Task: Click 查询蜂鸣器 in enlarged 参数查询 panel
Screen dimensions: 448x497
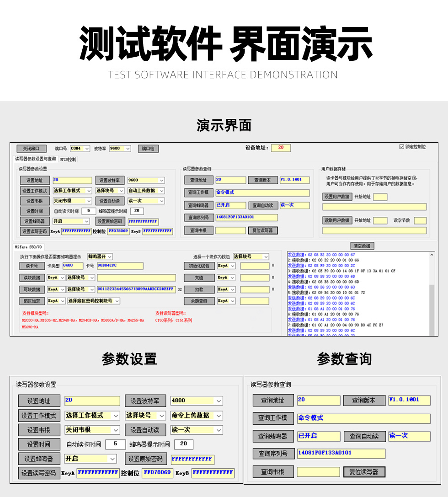Action: coord(273,437)
